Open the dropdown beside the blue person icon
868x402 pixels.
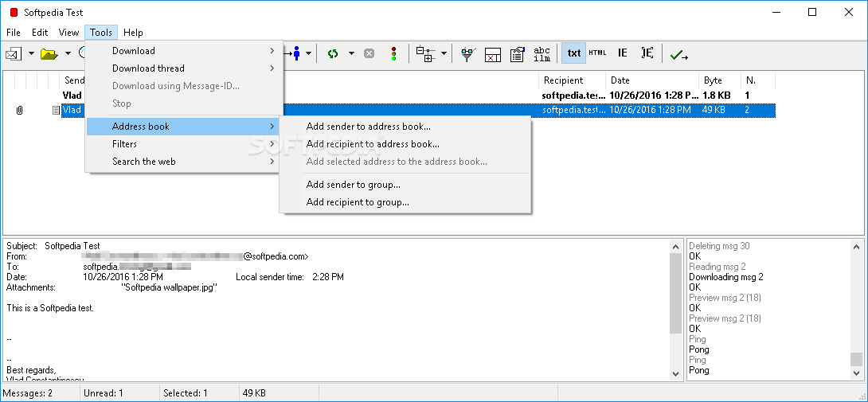click(308, 53)
